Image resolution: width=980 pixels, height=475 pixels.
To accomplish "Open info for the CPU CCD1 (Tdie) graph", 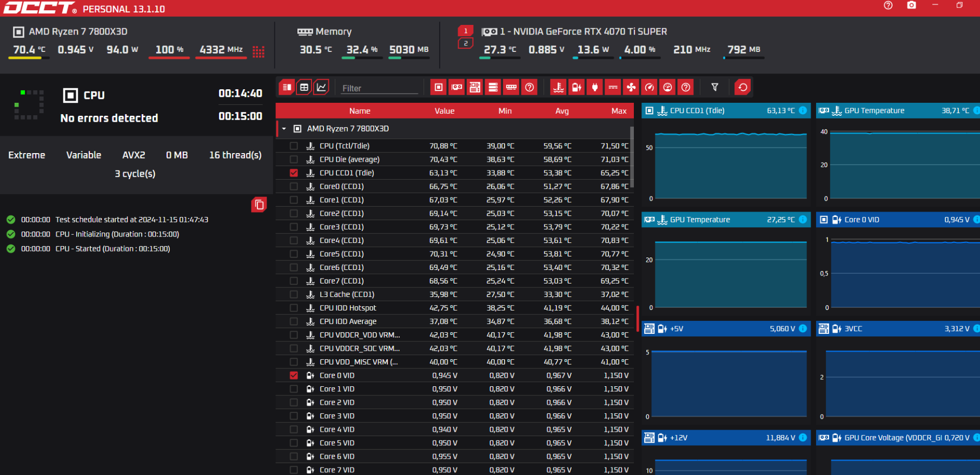I will coord(803,110).
